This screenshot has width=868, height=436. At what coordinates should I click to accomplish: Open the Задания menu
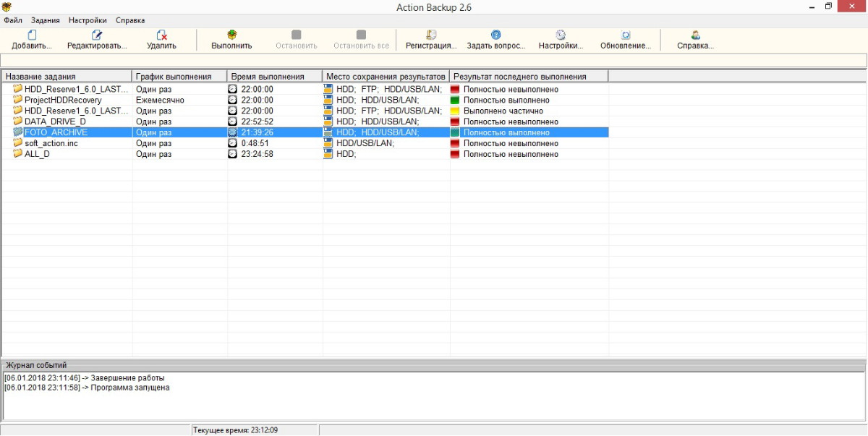click(x=46, y=20)
